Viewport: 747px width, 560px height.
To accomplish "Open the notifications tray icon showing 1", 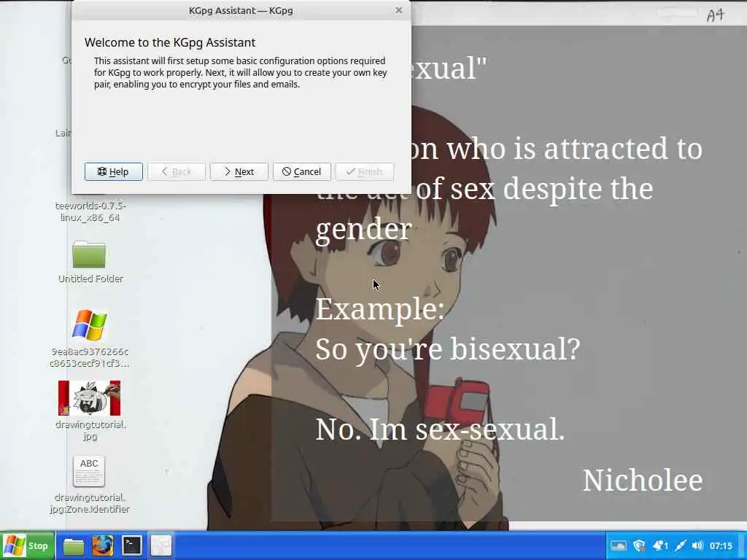I will coord(660,545).
